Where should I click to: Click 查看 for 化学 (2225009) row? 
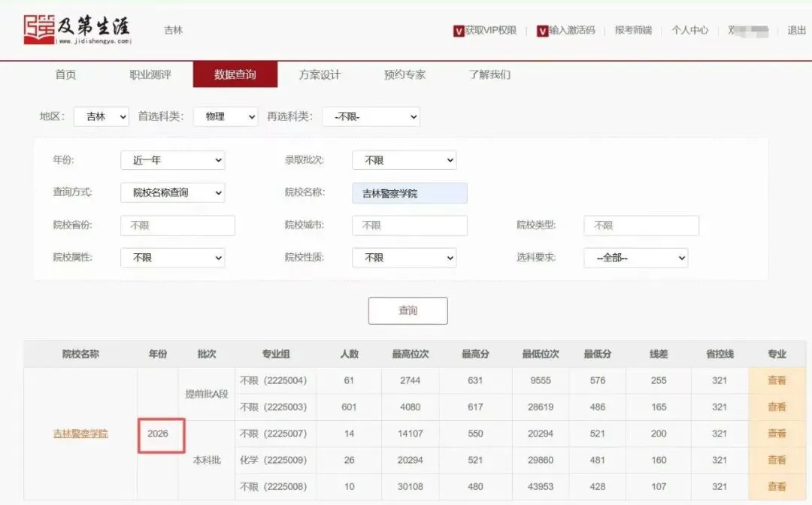click(x=776, y=460)
